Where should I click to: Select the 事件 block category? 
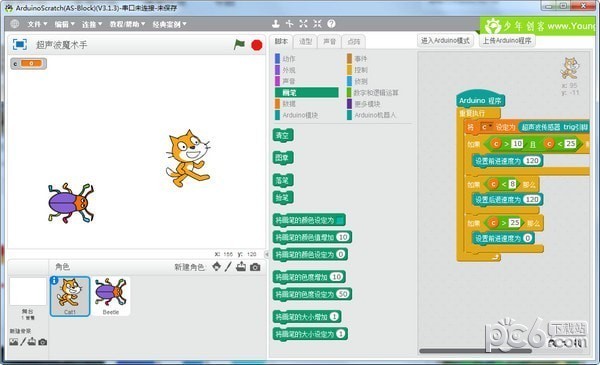[x=357, y=59]
